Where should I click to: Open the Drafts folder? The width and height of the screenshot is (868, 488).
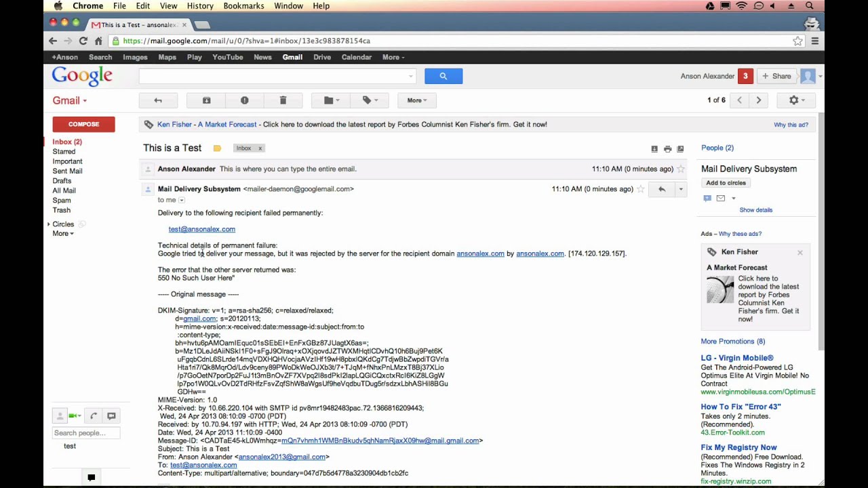62,181
